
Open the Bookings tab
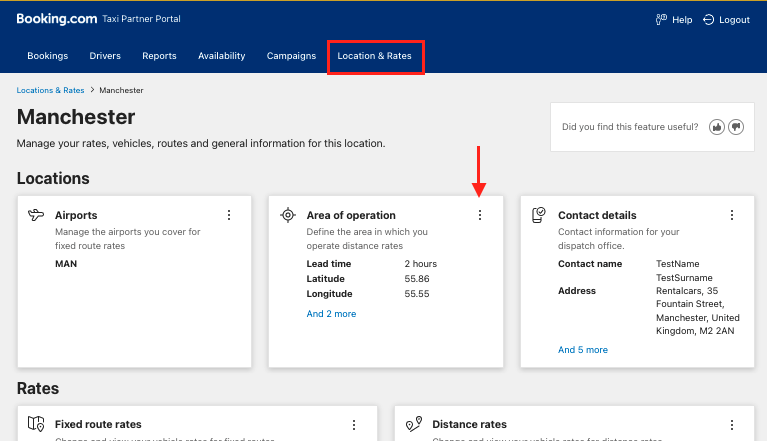click(47, 56)
